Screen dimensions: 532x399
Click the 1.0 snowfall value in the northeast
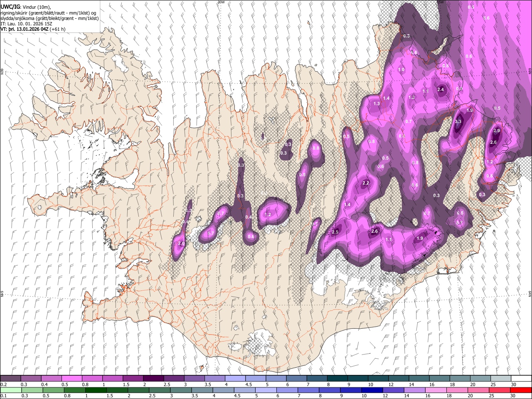pos(401,70)
